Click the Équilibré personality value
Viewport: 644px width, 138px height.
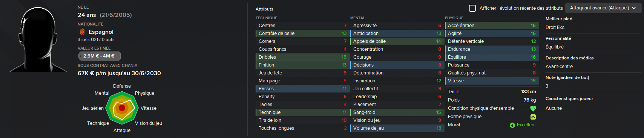[x=555, y=47]
